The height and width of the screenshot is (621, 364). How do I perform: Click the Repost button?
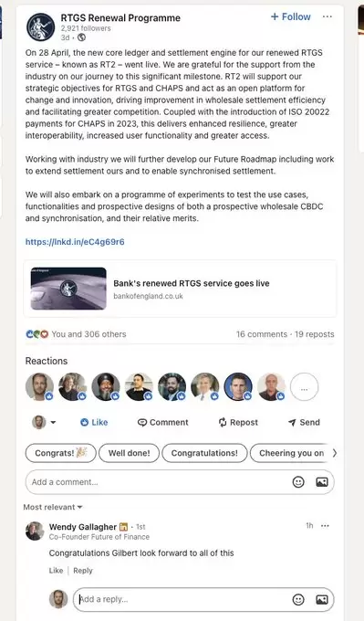pos(238,423)
